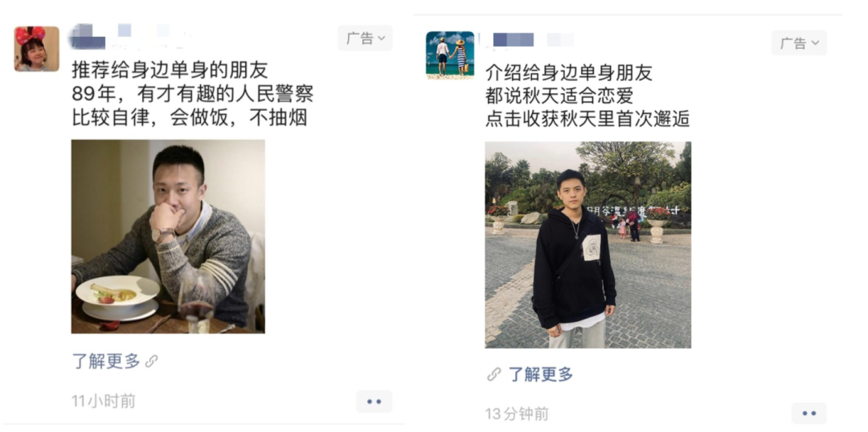Expand 广告 dropdown on autumn romance ad
Image resolution: width=868 pixels, height=432 pixels.
(x=800, y=43)
